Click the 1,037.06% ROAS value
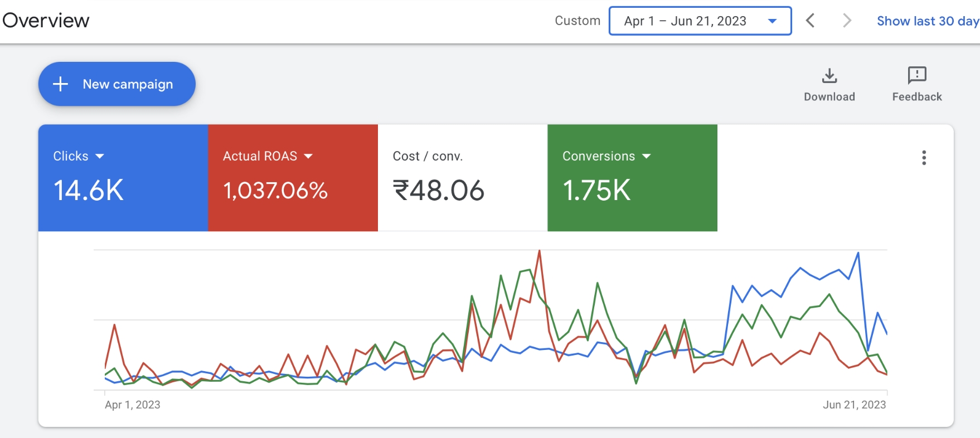This screenshot has height=438, width=980. click(275, 191)
